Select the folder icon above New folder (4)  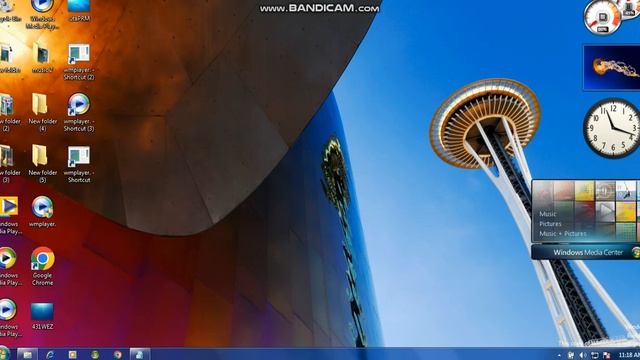[42, 58]
